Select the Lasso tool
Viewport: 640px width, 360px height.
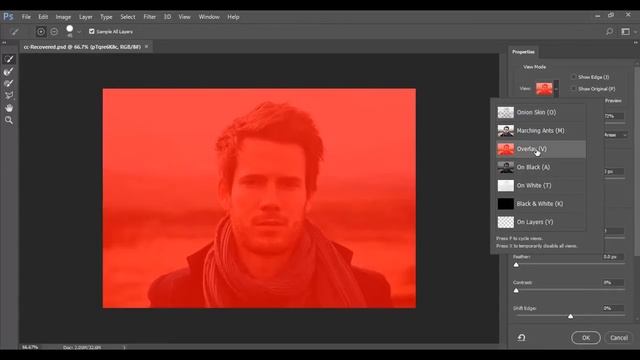click(9, 96)
